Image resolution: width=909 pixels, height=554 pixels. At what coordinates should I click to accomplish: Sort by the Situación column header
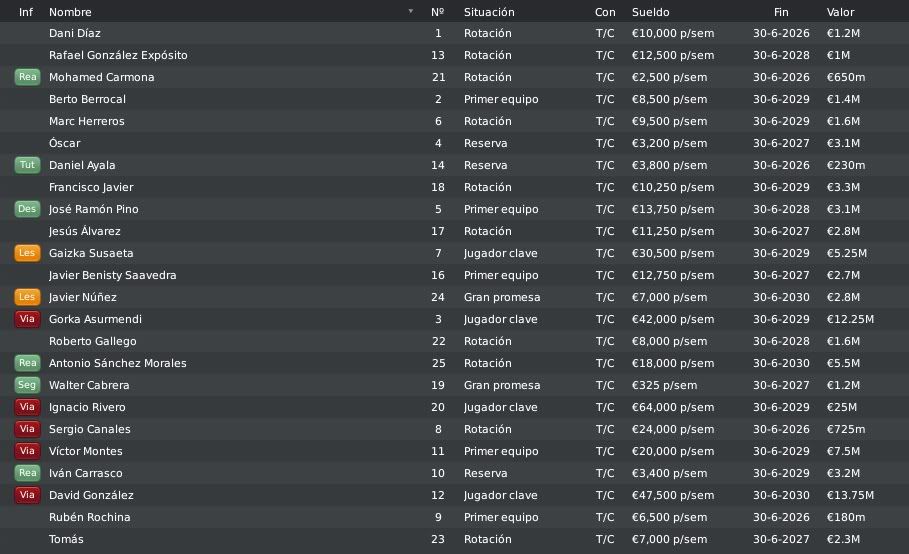[x=489, y=12]
